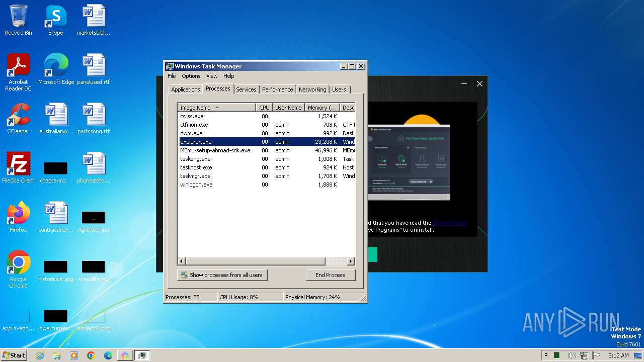
Task: Open rightfeet.jpg image icon
Action: 94,221
